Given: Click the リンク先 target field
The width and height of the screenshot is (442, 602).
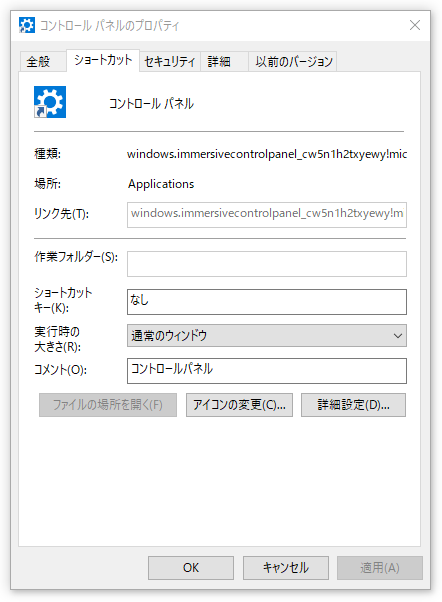Looking at the screenshot, I should tap(267, 215).
